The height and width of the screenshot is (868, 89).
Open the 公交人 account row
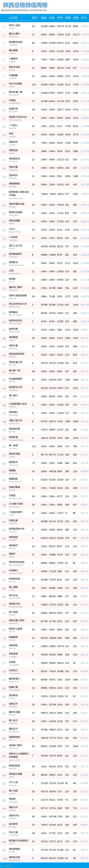coord(44,230)
